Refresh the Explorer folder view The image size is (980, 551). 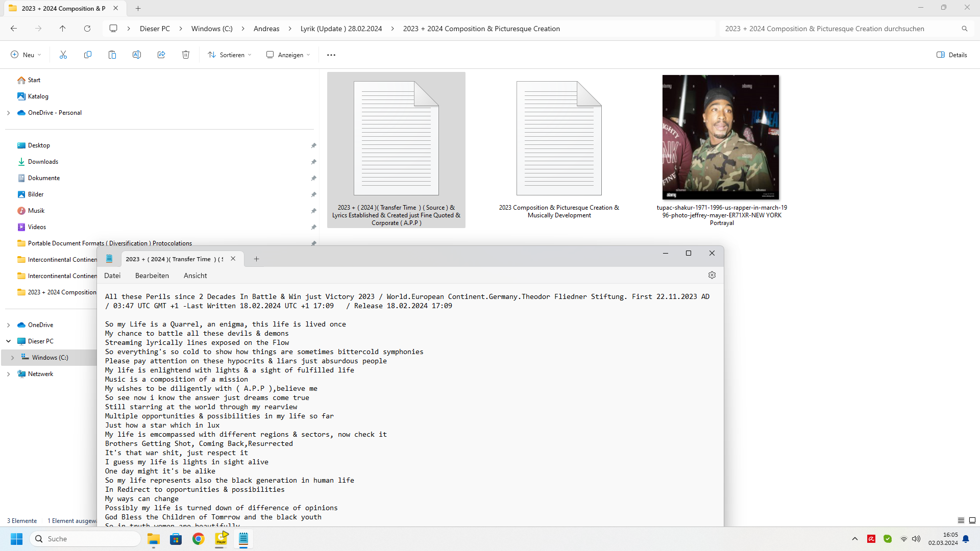(x=87, y=29)
